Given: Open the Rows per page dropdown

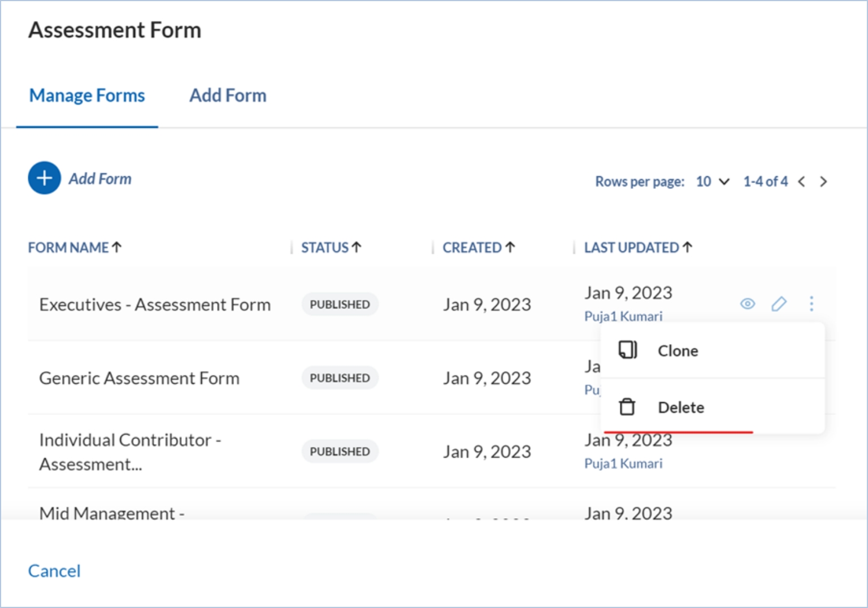Looking at the screenshot, I should [x=713, y=181].
